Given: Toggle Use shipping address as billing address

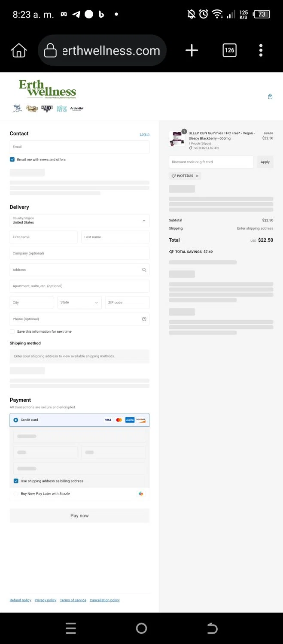Looking at the screenshot, I should coord(16,481).
